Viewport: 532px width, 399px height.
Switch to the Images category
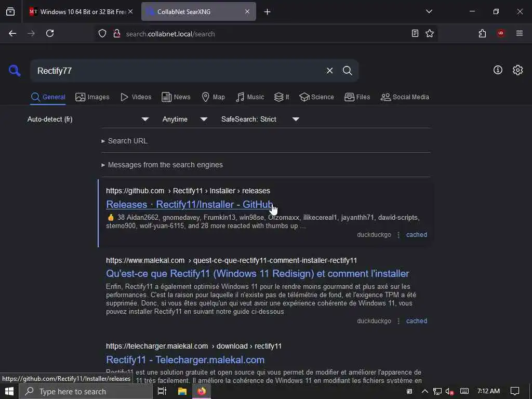click(92, 97)
